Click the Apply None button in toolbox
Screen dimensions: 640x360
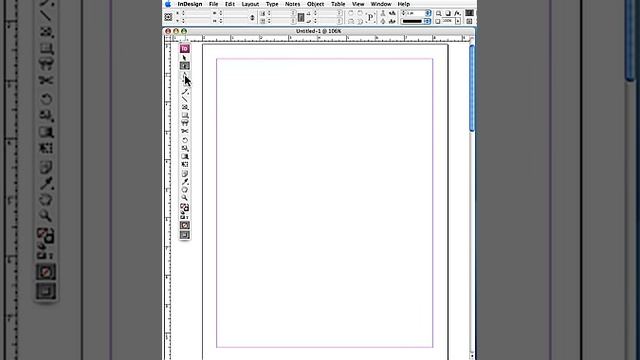tap(185, 225)
